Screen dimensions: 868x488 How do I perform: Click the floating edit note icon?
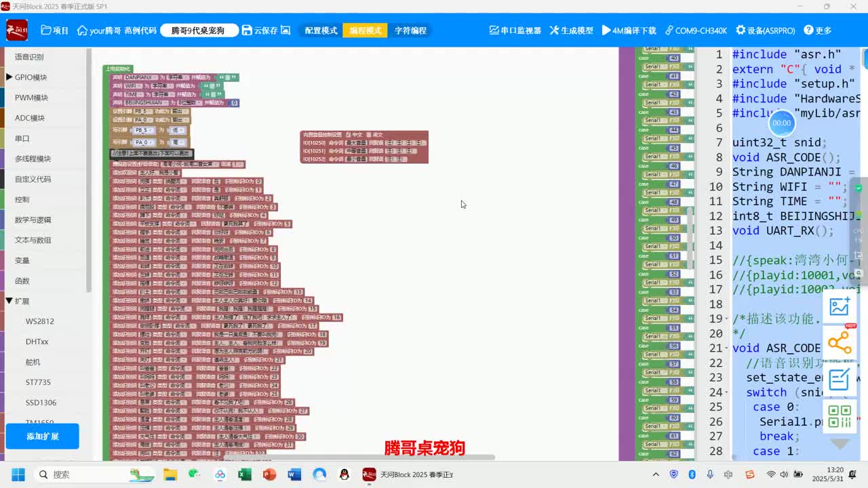840,379
